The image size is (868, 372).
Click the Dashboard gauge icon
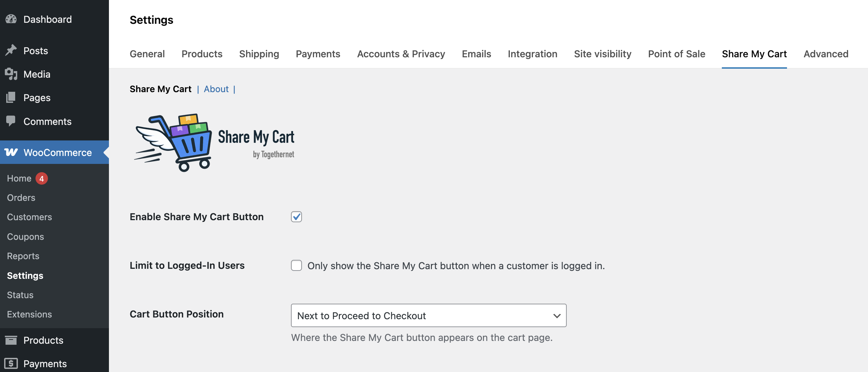11,19
